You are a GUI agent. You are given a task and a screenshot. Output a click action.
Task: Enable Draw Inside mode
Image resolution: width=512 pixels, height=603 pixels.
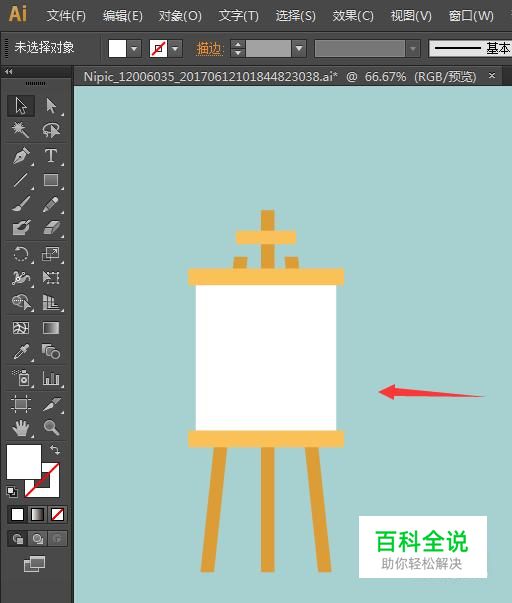tap(57, 539)
